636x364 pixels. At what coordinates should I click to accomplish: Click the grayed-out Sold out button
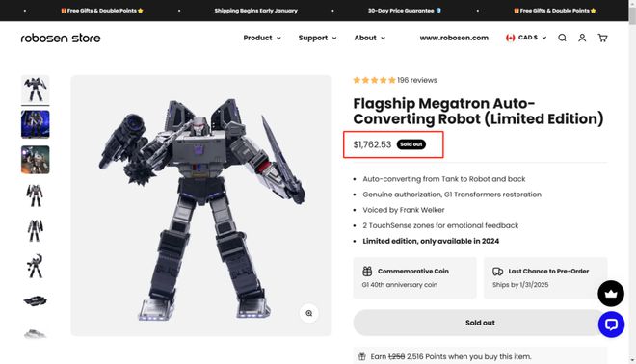[x=480, y=323]
